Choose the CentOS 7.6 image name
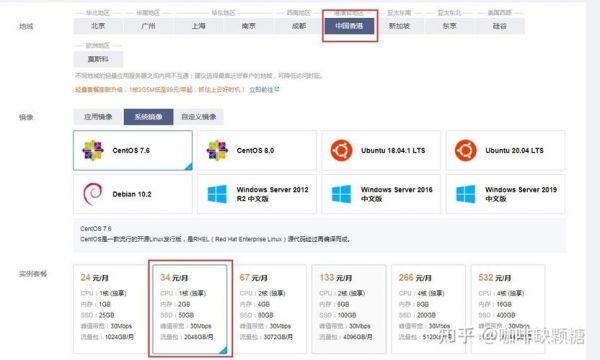 (131, 150)
